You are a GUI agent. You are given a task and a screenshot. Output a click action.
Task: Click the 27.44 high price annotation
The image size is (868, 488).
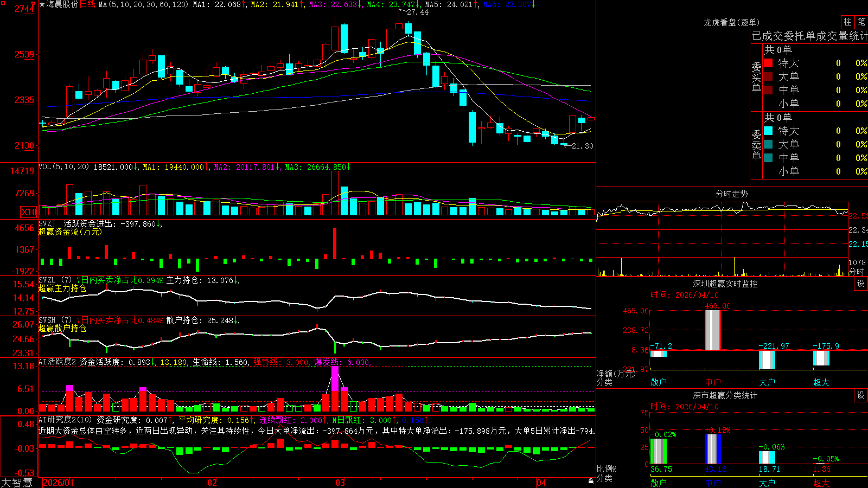point(417,12)
